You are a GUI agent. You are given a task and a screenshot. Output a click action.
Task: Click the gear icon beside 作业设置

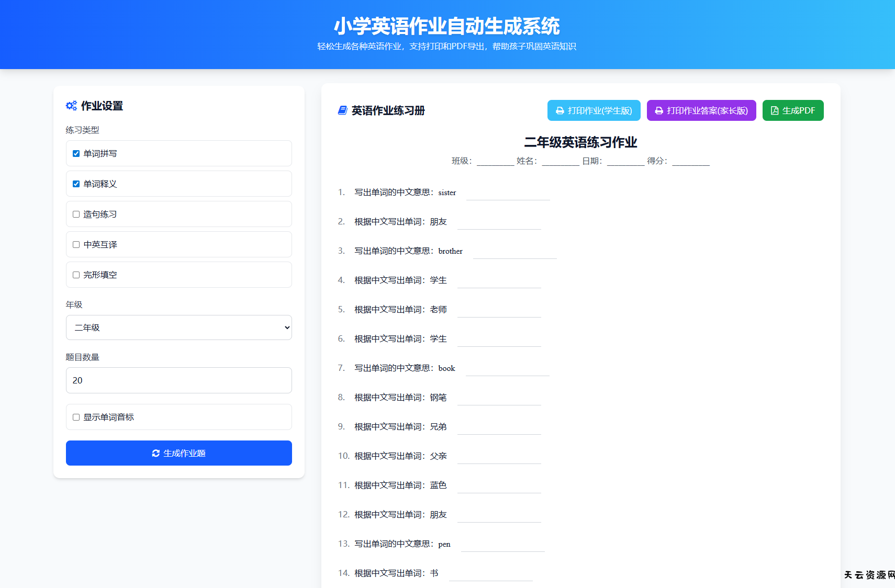pos(72,105)
